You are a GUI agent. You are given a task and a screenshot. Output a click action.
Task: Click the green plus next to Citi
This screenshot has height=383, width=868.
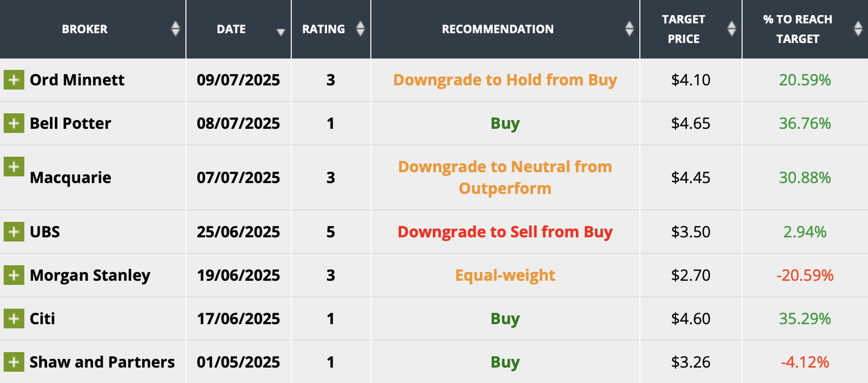14,318
